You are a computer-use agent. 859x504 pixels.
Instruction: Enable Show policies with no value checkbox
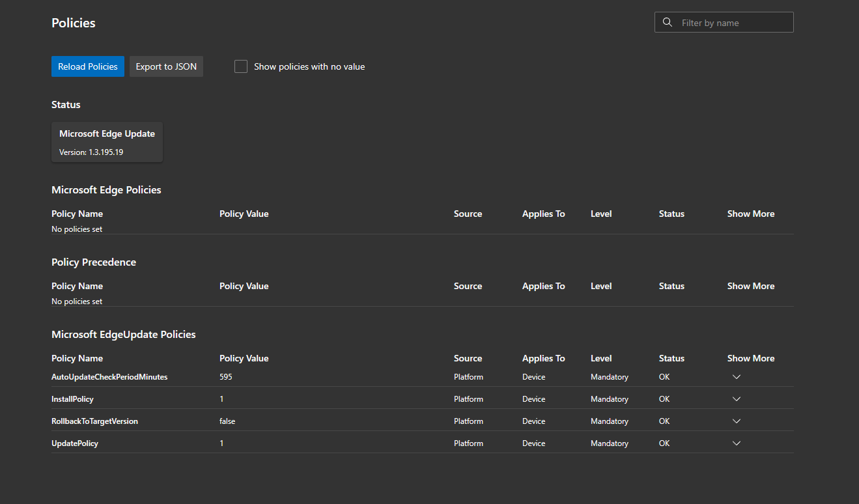point(241,66)
